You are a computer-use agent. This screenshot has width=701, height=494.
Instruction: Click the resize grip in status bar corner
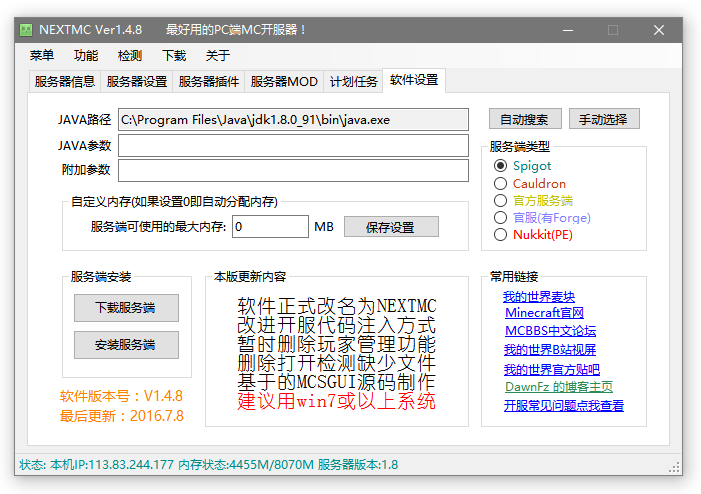pos(674,468)
